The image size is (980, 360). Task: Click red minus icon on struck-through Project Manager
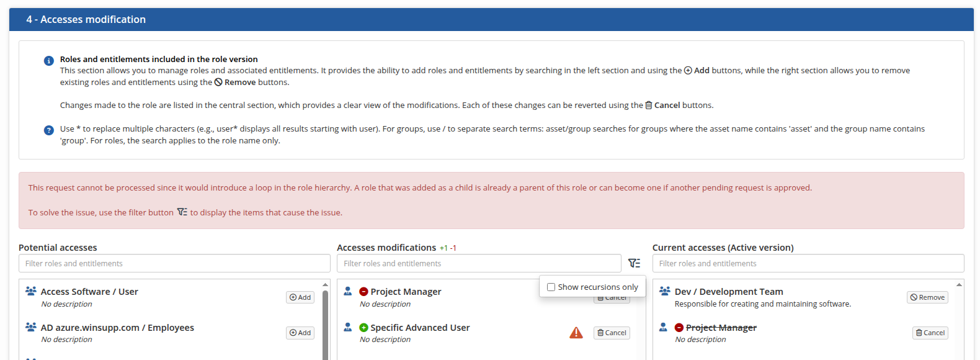679,328
